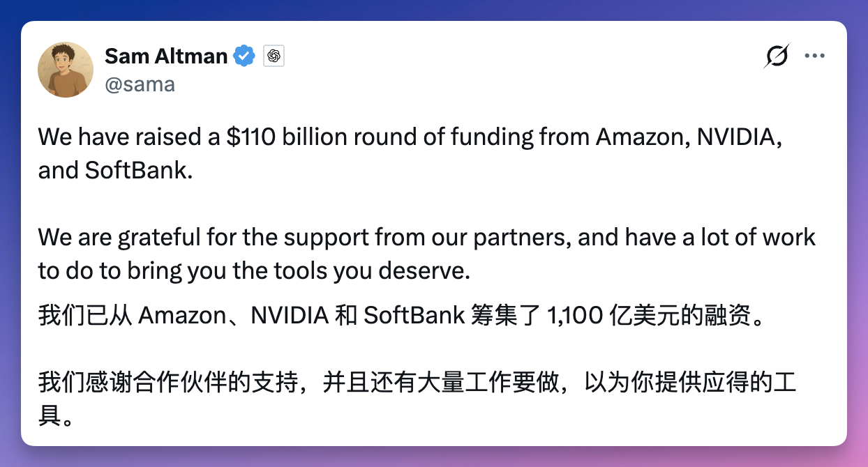This screenshot has height=467, width=868.
Task: Open the more options dropdown for this post
Action: click(x=815, y=55)
